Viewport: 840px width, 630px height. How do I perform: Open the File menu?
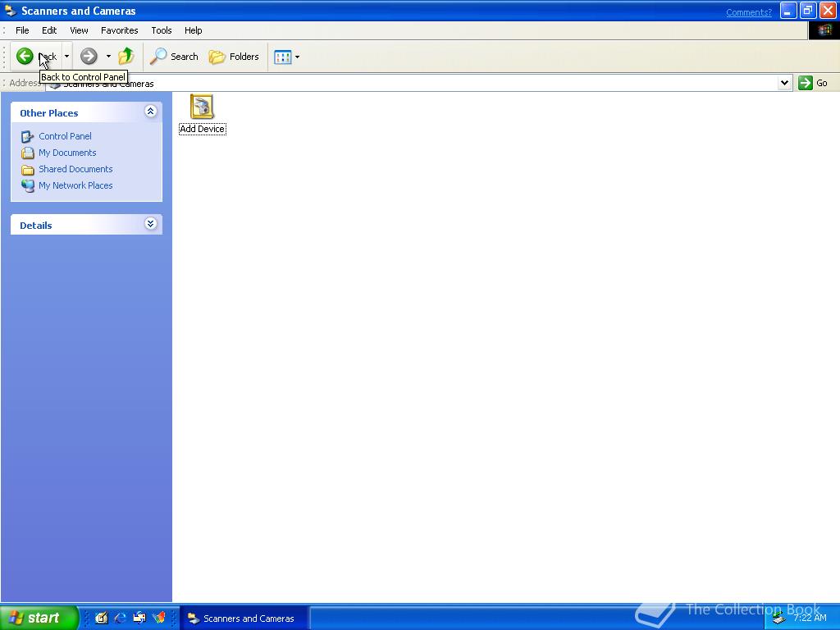[x=22, y=30]
